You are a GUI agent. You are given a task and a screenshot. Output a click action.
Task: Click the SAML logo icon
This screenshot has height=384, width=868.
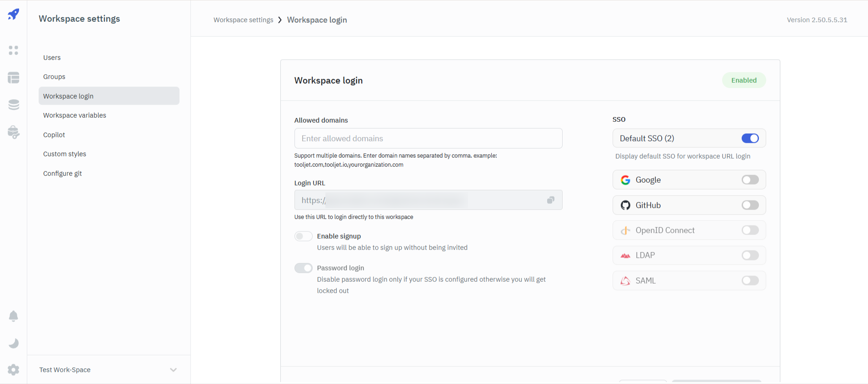click(x=626, y=281)
